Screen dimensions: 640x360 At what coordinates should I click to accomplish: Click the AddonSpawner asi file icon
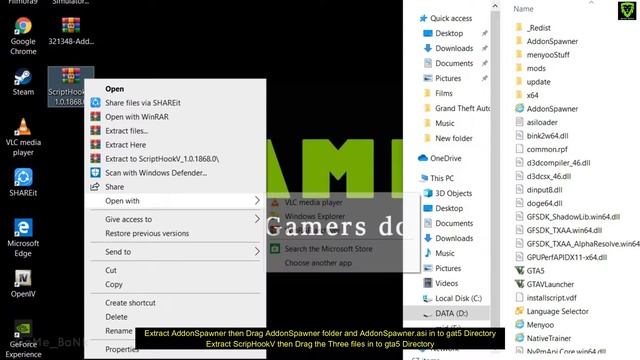[x=519, y=109]
